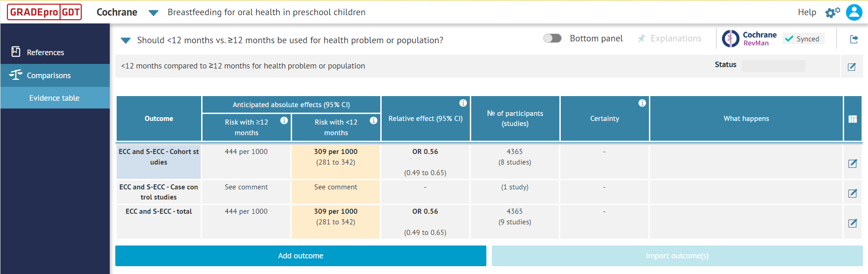The width and height of the screenshot is (868, 274).
Task: Edit the comparison title with pencil icon
Action: click(851, 67)
